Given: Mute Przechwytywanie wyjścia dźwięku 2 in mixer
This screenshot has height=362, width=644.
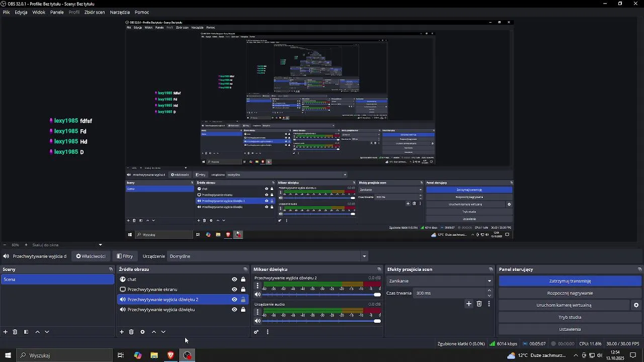Looking at the screenshot, I should click(258, 295).
